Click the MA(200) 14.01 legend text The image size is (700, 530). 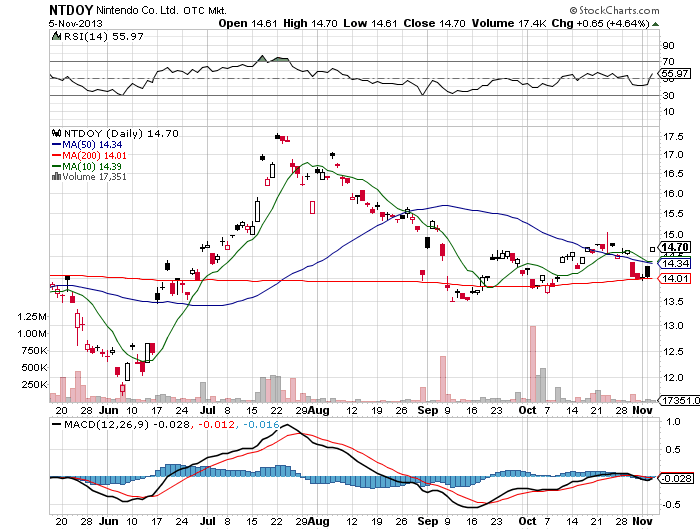94,155
